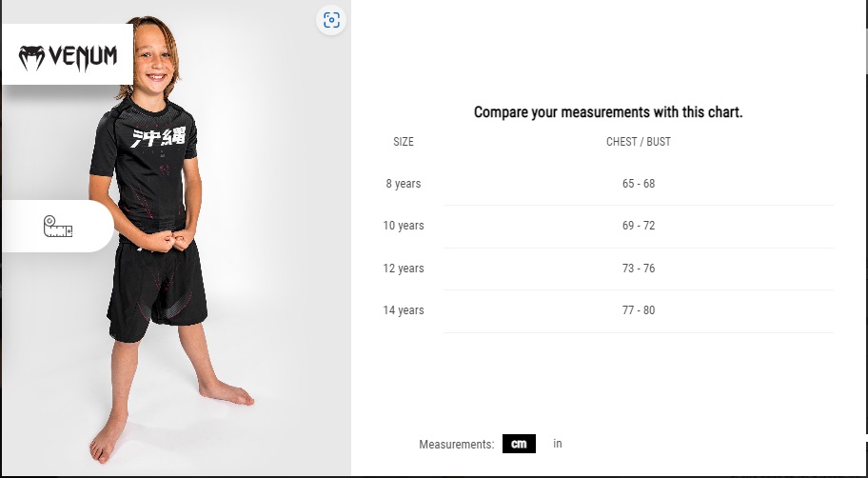
Task: Click the 65 - 68 chest value
Action: [x=639, y=184]
